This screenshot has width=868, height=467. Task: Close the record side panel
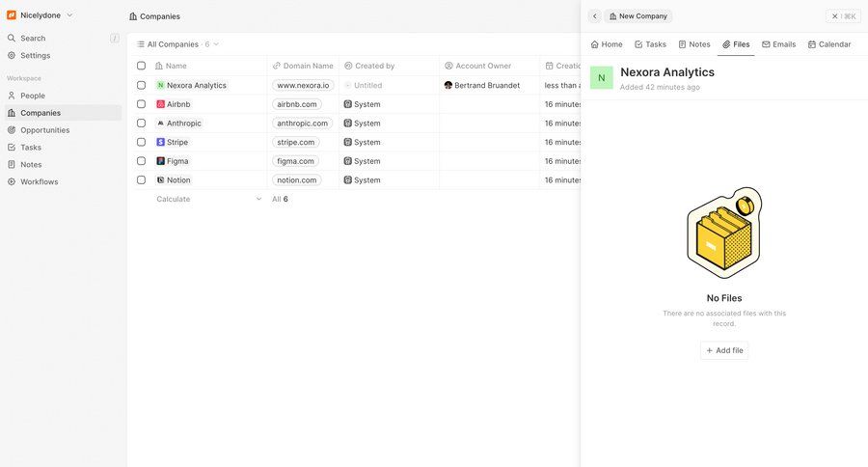tap(844, 16)
